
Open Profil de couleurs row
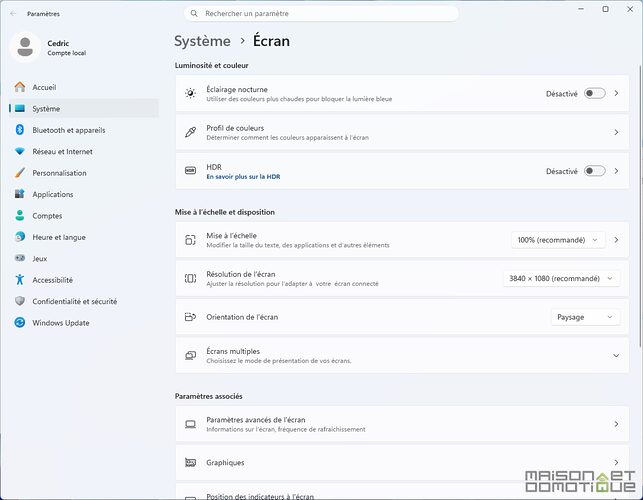[x=402, y=132]
